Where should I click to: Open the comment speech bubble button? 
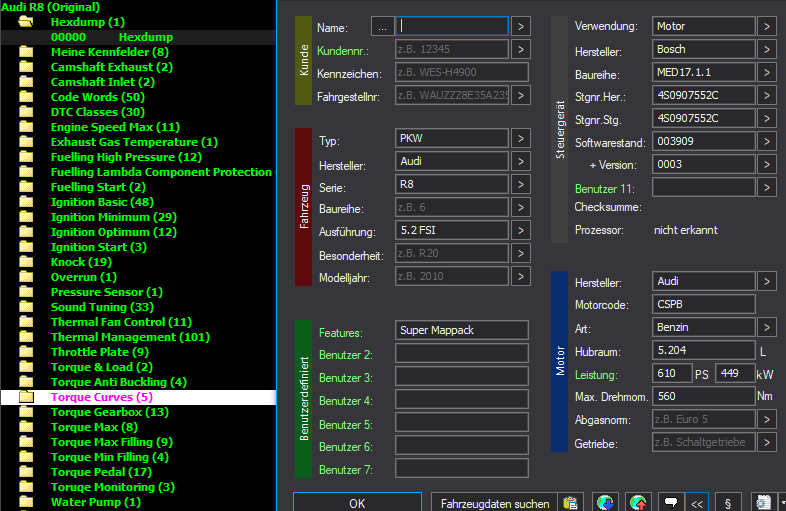tap(671, 502)
